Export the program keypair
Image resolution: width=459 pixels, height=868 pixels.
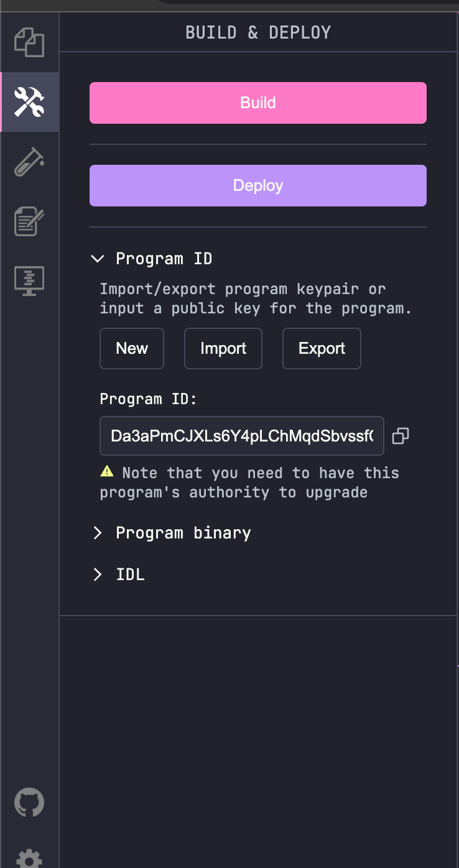[322, 348]
